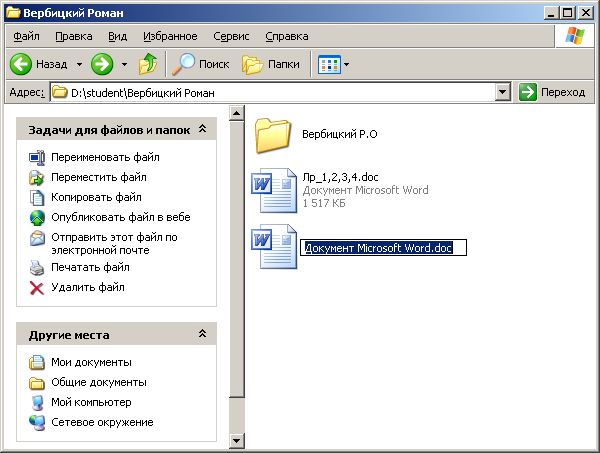Click the Мои документы icon
Viewport: 600px width, 453px height.
click(x=37, y=362)
